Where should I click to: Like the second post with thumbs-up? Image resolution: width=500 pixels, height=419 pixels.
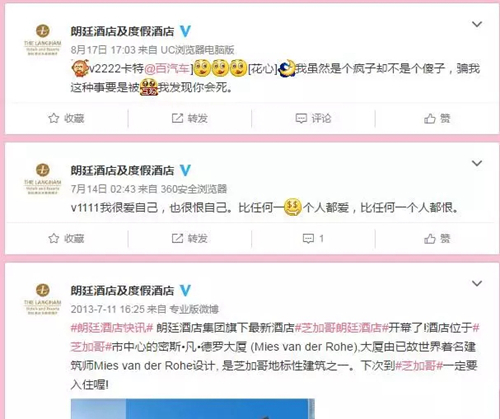click(x=430, y=239)
